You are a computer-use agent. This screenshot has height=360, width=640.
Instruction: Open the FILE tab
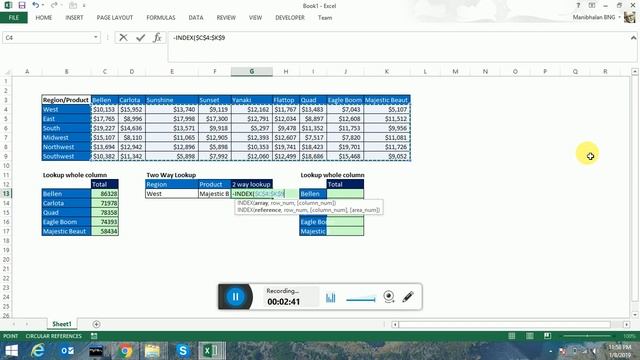[13, 18]
